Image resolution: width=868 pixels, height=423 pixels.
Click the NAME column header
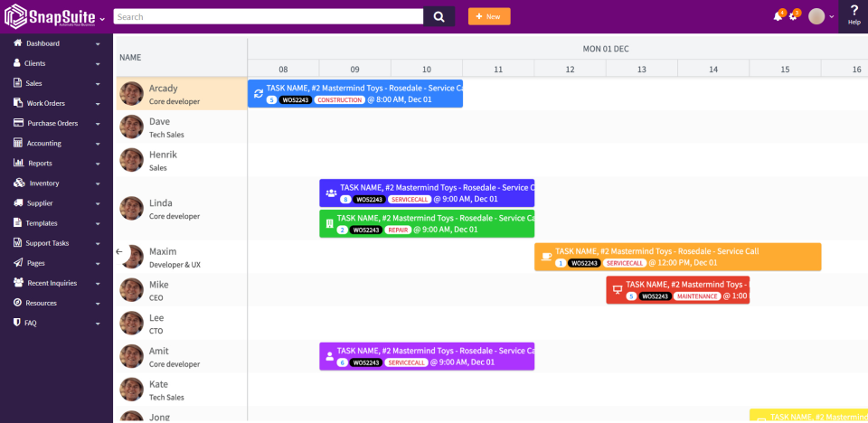tap(130, 57)
